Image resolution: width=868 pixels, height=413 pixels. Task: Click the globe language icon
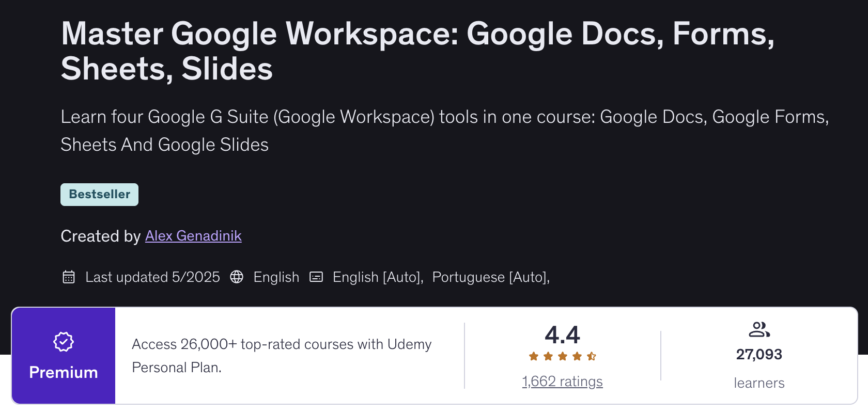click(x=237, y=277)
